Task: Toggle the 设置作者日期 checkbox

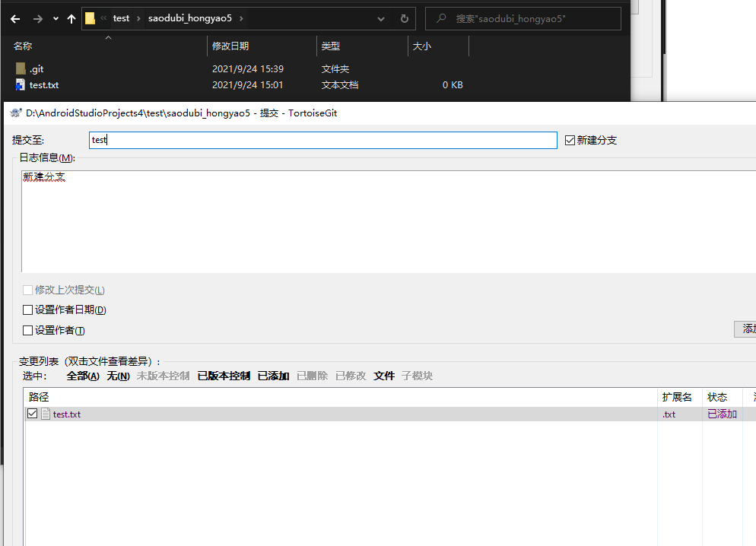Action: click(x=28, y=310)
